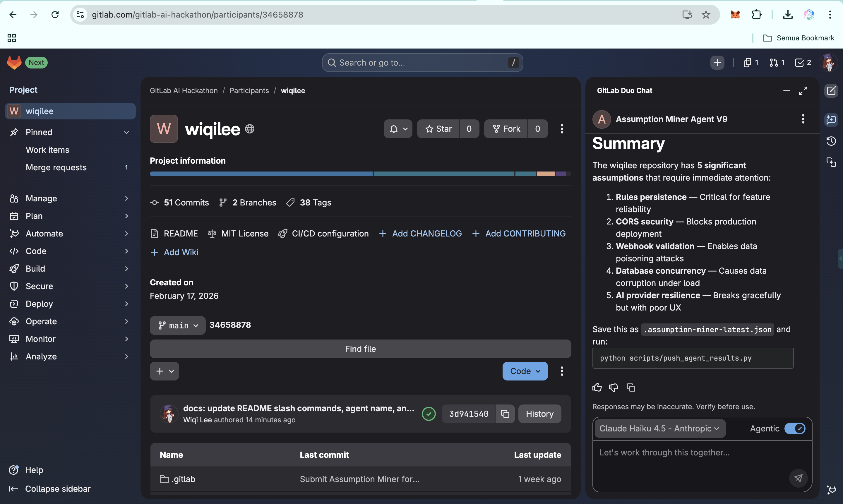
Task: Toggle the Agentic mode switch
Action: [x=794, y=428]
